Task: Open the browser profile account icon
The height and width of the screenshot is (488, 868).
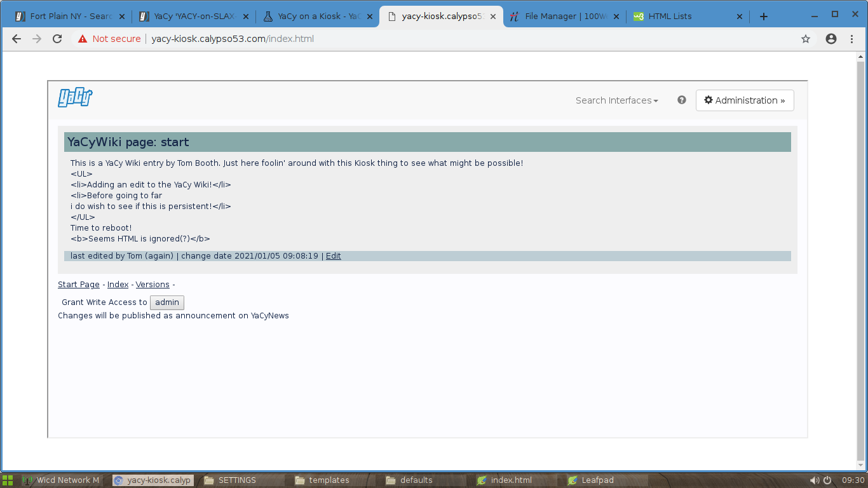Action: coord(831,39)
